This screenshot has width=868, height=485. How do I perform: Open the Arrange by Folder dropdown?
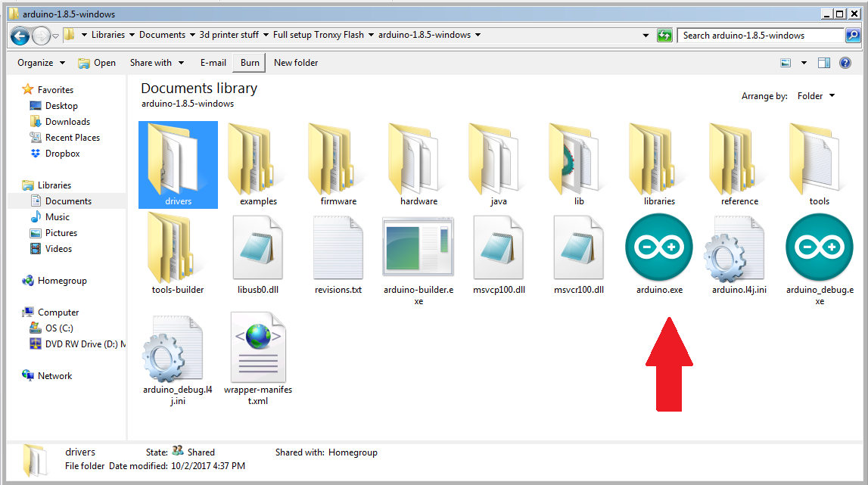(x=816, y=96)
